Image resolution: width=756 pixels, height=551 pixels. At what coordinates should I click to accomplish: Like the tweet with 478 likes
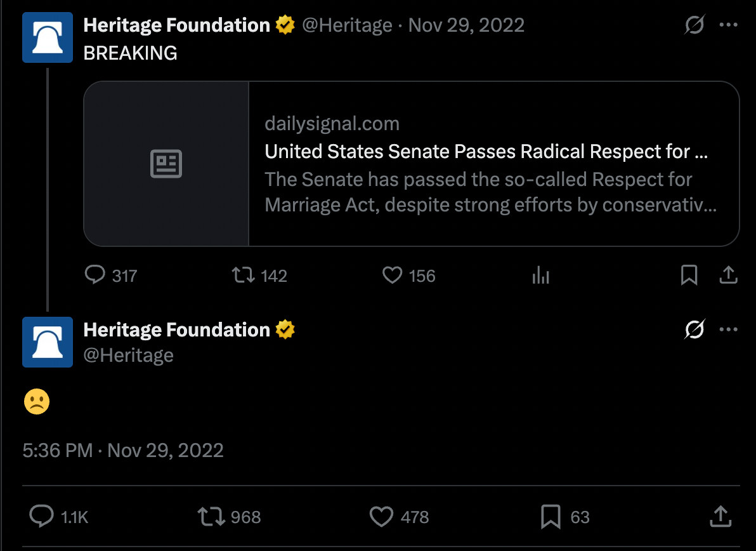tap(381, 516)
